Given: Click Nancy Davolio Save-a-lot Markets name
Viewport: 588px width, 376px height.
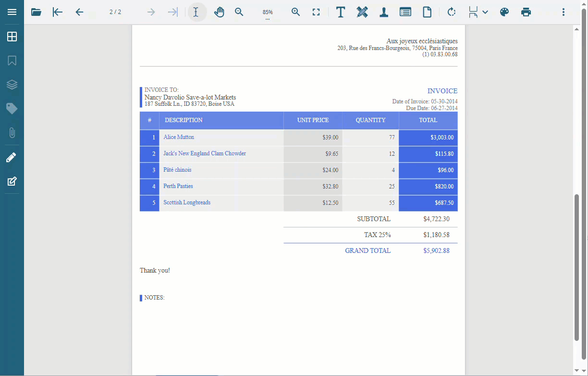Looking at the screenshot, I should click(x=190, y=97).
